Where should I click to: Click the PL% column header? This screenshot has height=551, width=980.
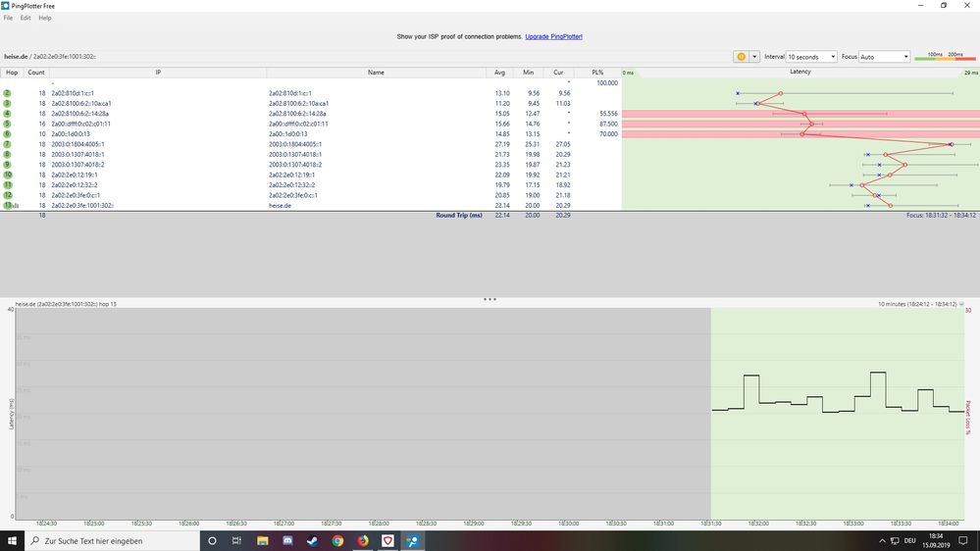click(597, 73)
